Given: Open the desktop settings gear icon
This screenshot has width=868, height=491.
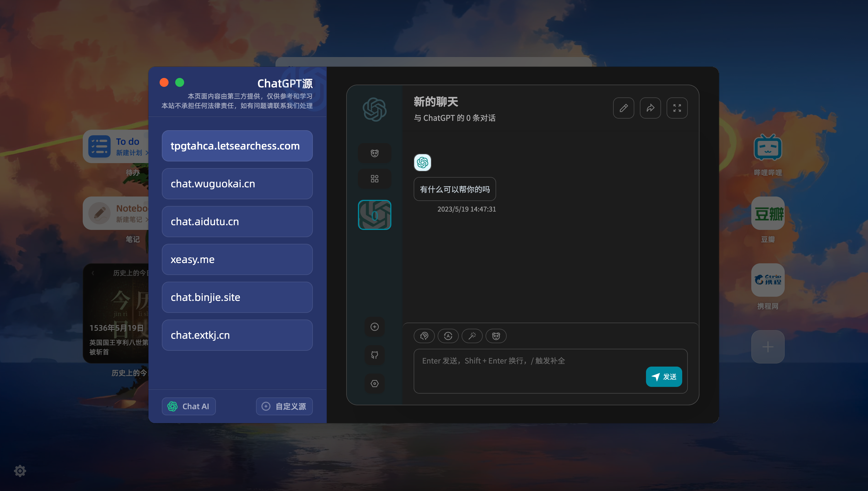Looking at the screenshot, I should point(20,471).
